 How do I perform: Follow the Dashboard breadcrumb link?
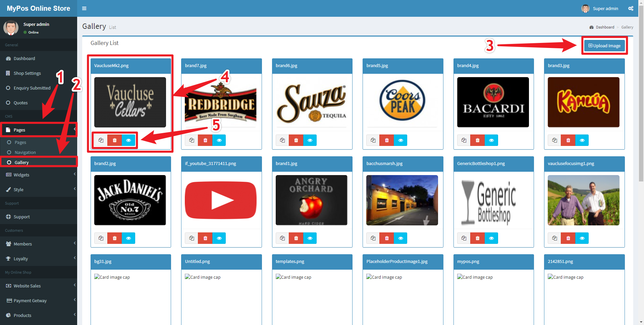[x=605, y=27]
